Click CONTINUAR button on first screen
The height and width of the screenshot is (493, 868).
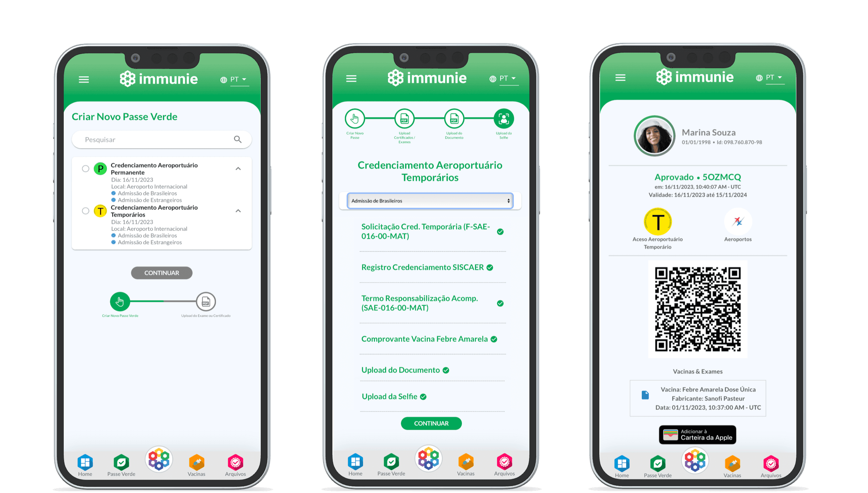click(162, 273)
